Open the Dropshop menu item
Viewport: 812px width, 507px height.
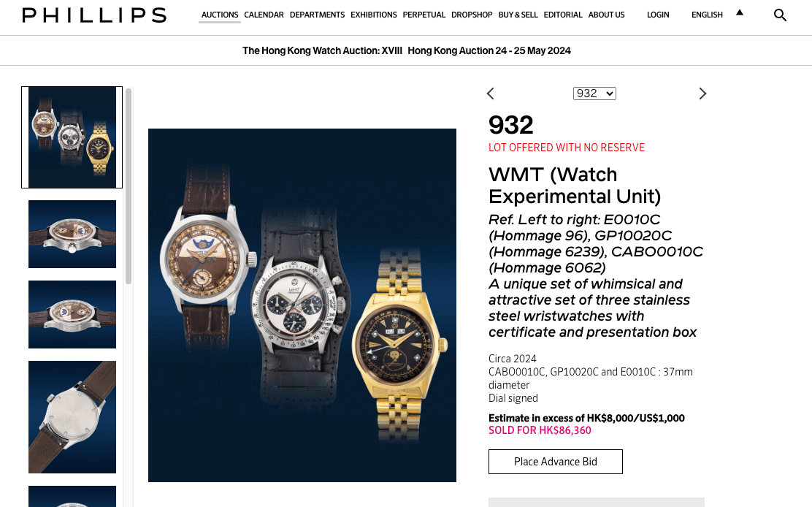click(x=471, y=15)
